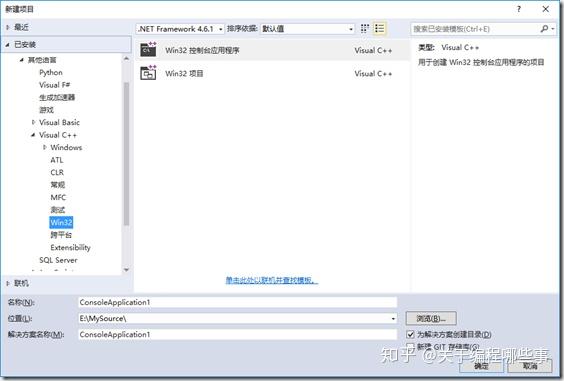Select the 常规 category

coord(58,185)
